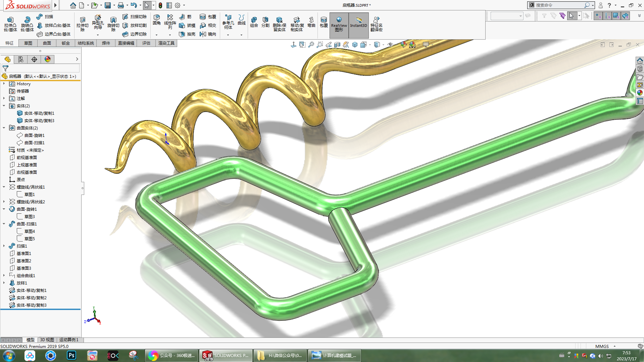Toggle the select cursor tool in filter toolbar

click(x=572, y=16)
